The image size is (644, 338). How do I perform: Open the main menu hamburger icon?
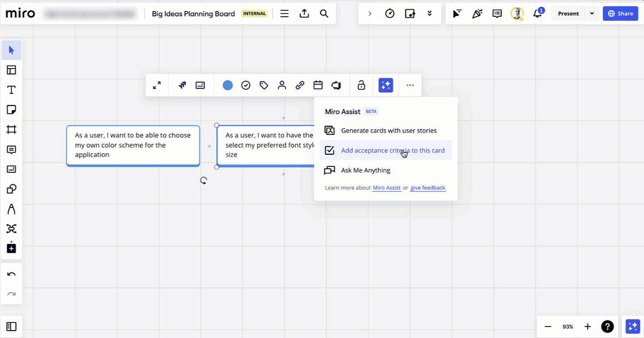coord(284,14)
